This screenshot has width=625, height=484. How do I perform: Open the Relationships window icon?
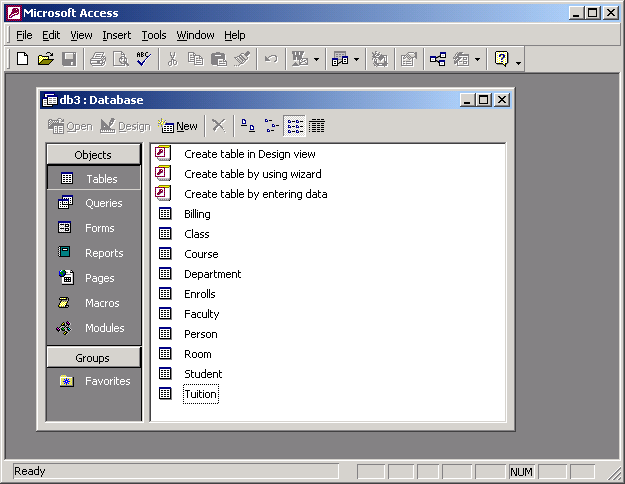pos(438,59)
